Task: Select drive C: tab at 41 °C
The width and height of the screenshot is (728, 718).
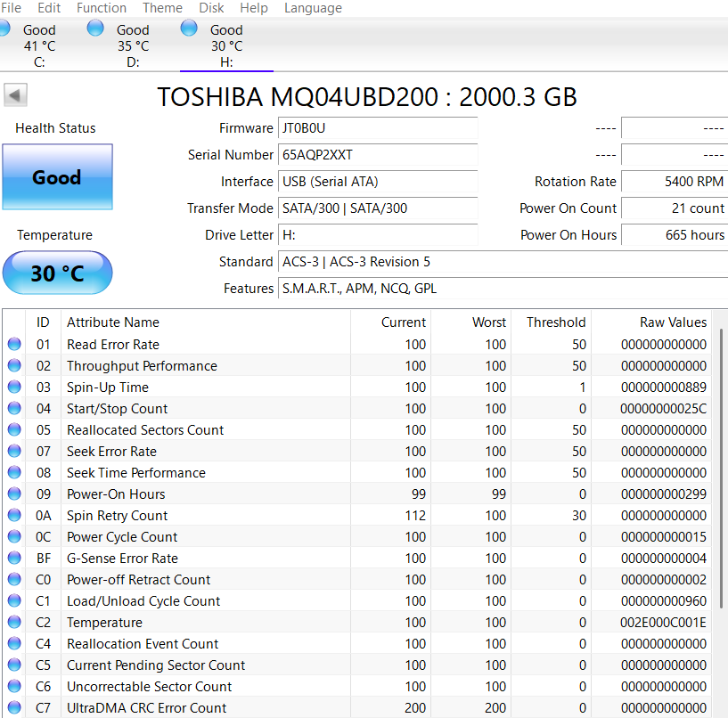Action: 39,45
